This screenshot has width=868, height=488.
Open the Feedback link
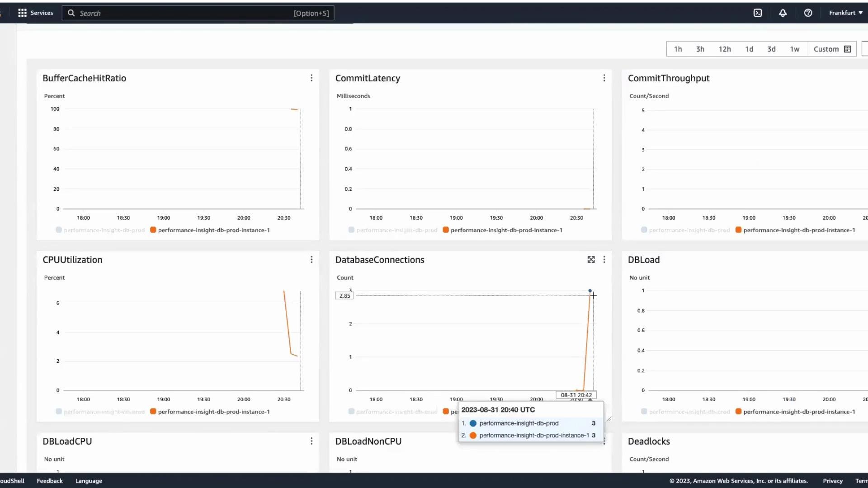pyautogui.click(x=50, y=481)
